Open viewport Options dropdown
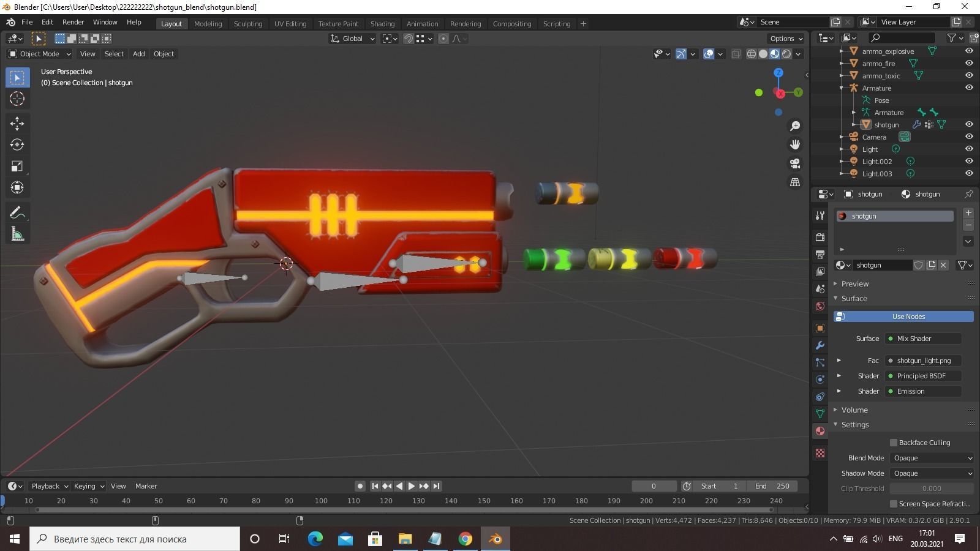Image resolution: width=980 pixels, height=551 pixels. (786, 39)
